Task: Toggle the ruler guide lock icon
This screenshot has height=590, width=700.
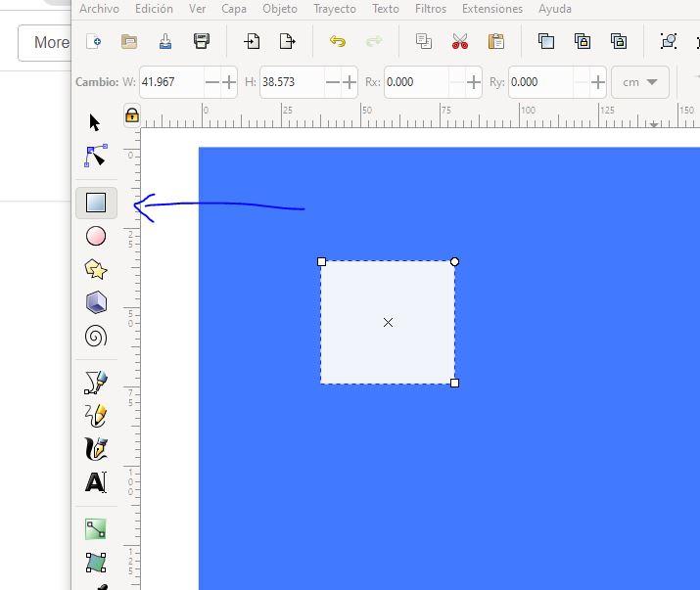Action: click(132, 115)
